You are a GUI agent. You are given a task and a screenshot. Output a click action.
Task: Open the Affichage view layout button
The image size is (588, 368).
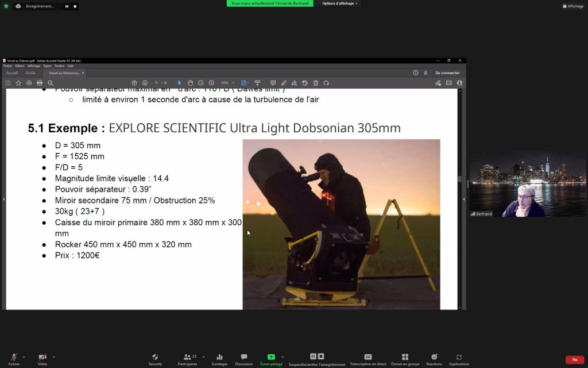(x=573, y=6)
